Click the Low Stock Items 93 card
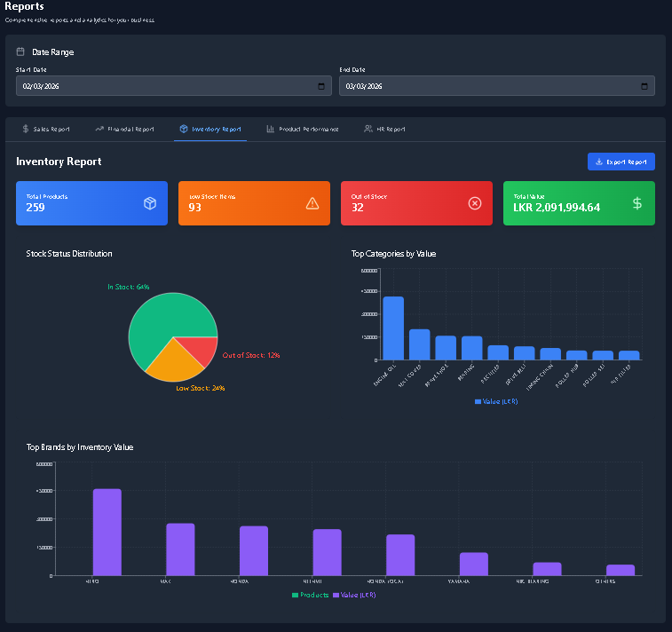This screenshot has width=672, height=632. pos(254,203)
